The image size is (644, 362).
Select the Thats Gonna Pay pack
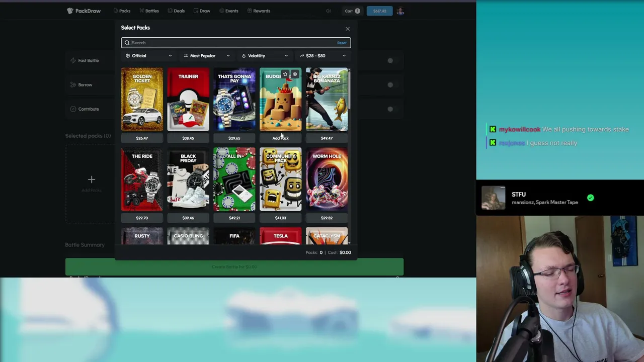coord(234,100)
